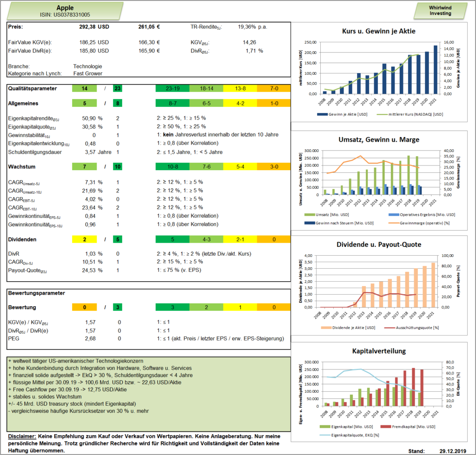
Task: Click the Stand date 29.12.2019
Action: tap(453, 451)
